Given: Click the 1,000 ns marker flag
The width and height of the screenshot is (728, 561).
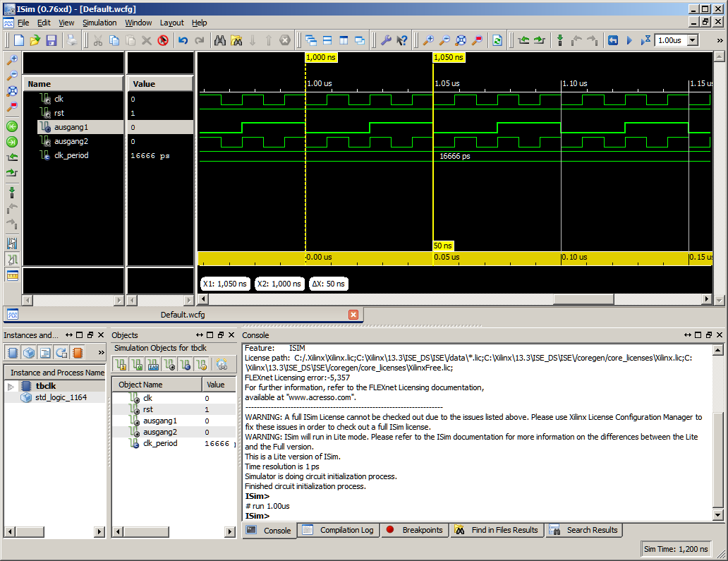Looking at the screenshot, I should tap(321, 57).
